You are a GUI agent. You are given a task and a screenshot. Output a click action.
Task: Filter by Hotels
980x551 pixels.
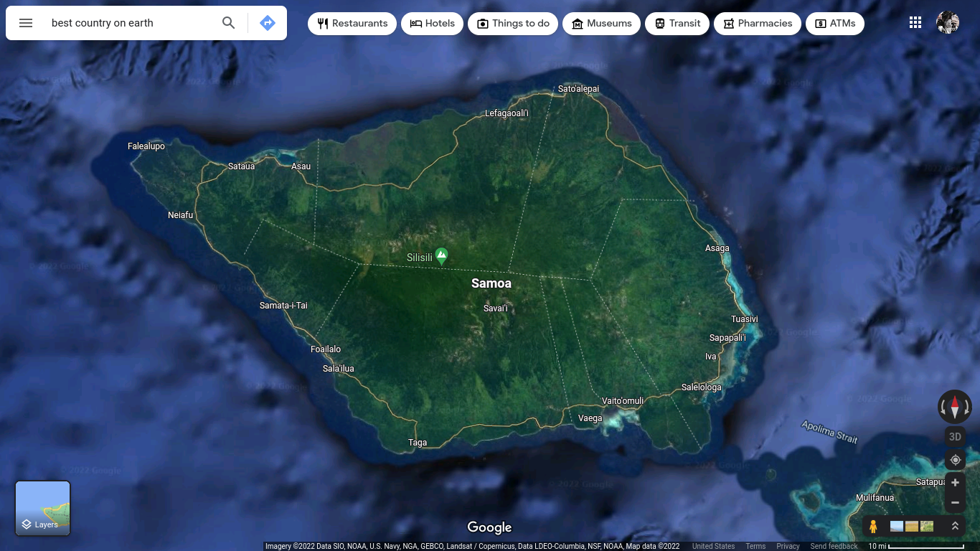[x=433, y=24]
